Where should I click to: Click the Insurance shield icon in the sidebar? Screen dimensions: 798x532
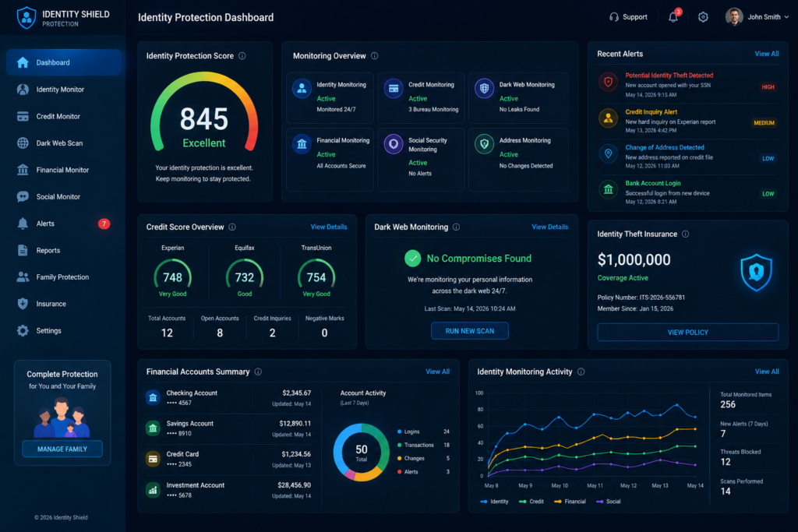tap(23, 304)
